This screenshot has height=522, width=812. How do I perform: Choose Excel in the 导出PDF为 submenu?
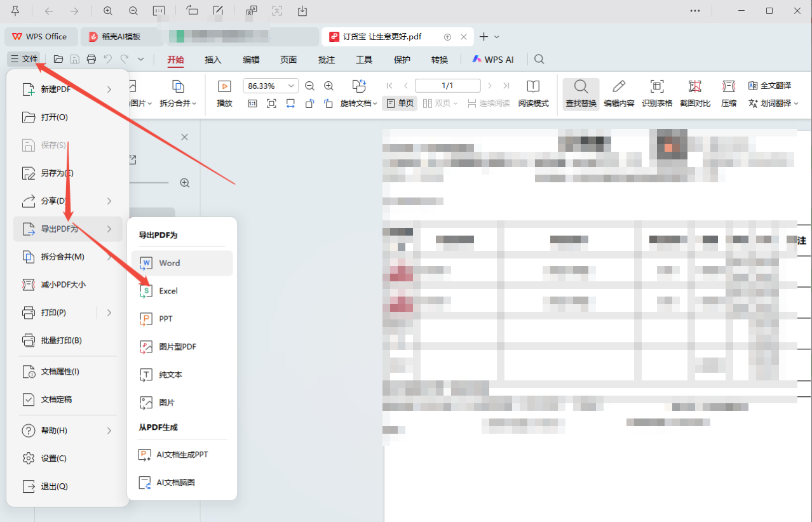point(182,291)
